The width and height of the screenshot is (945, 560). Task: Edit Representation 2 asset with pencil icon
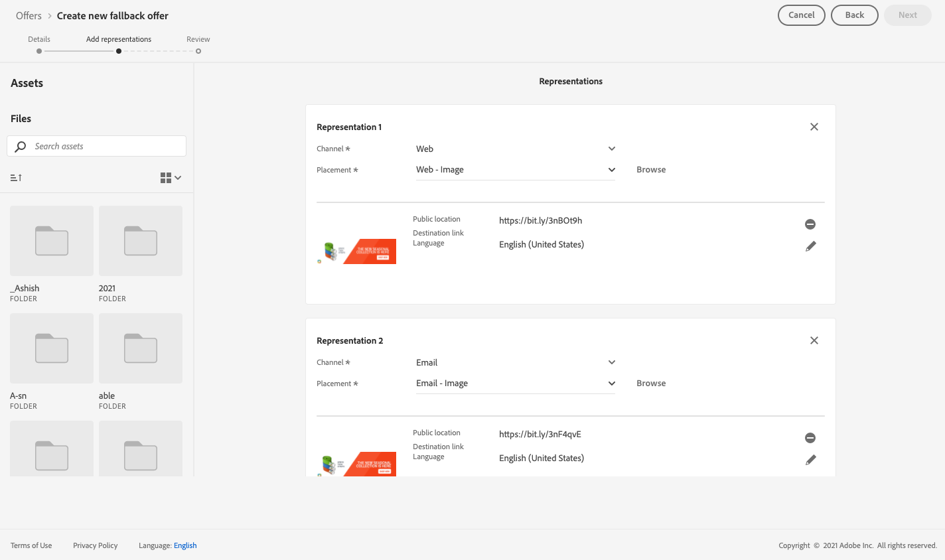click(810, 460)
